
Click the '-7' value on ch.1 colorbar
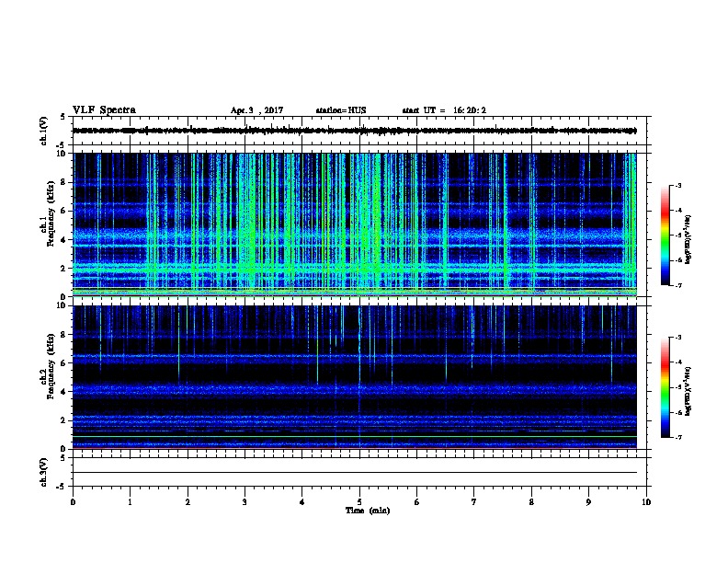(x=677, y=285)
